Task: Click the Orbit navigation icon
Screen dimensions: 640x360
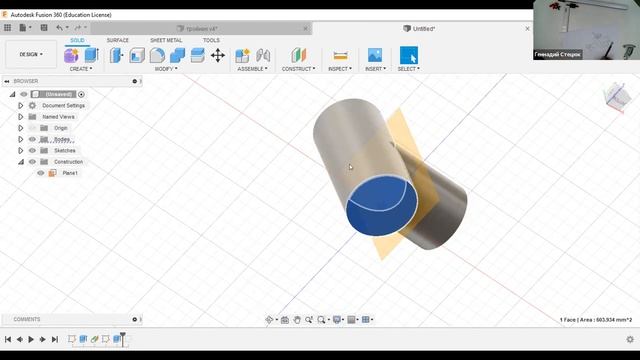Action: pyautogui.click(x=269, y=320)
